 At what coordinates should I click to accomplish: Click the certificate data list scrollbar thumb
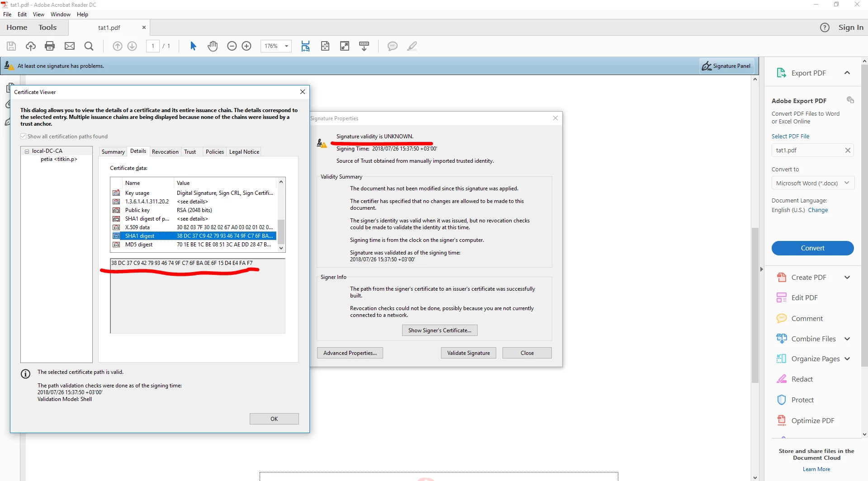click(x=281, y=231)
